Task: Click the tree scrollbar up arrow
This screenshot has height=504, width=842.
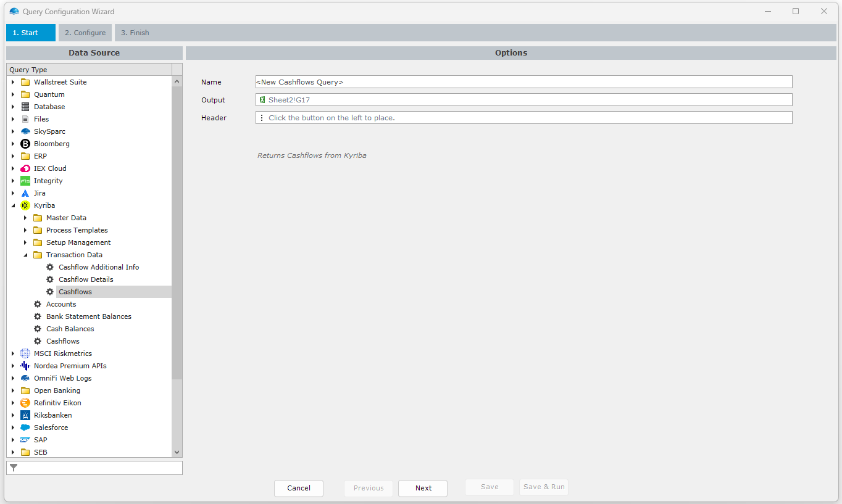Action: 177,81
